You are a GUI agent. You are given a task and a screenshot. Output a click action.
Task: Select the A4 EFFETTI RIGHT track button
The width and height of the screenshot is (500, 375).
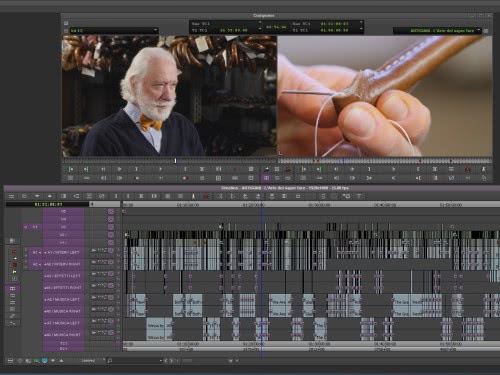(63, 287)
